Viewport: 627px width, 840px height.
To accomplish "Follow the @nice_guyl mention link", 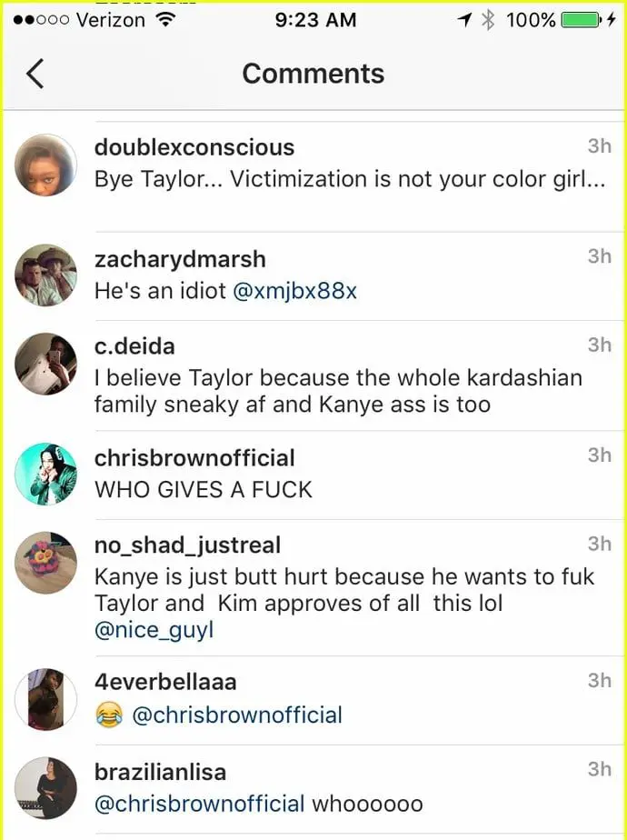I will pos(154,629).
